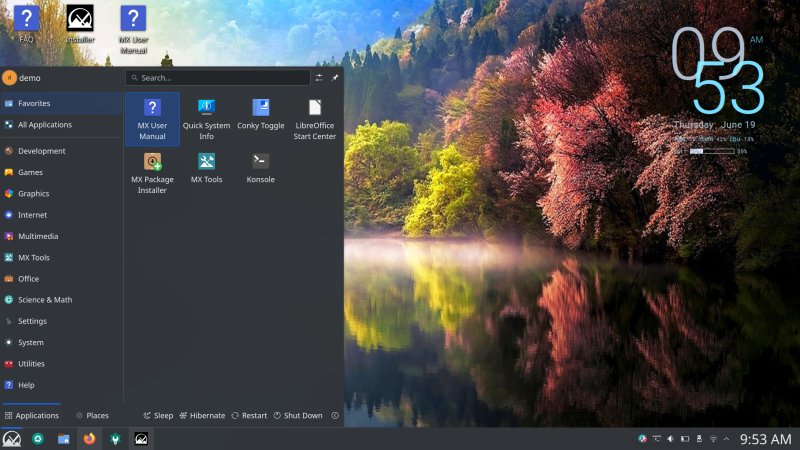Open MX Tools favorite app
800x450 pixels.
(x=206, y=168)
